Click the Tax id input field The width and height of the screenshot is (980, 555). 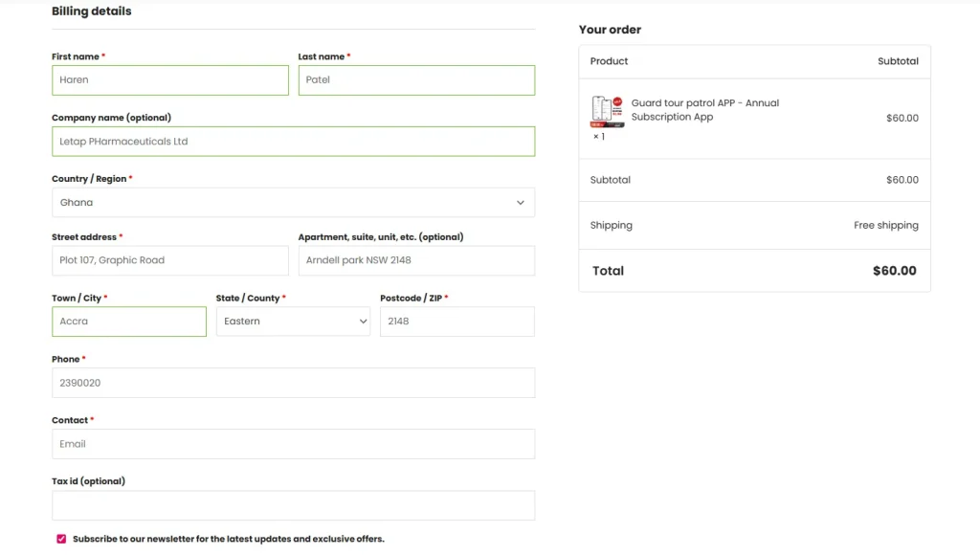coord(293,505)
